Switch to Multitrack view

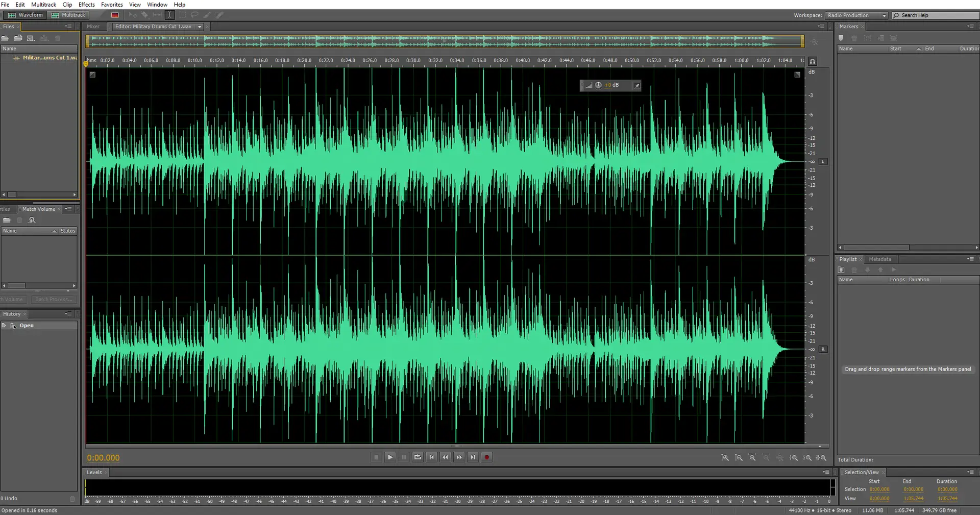pyautogui.click(x=68, y=15)
